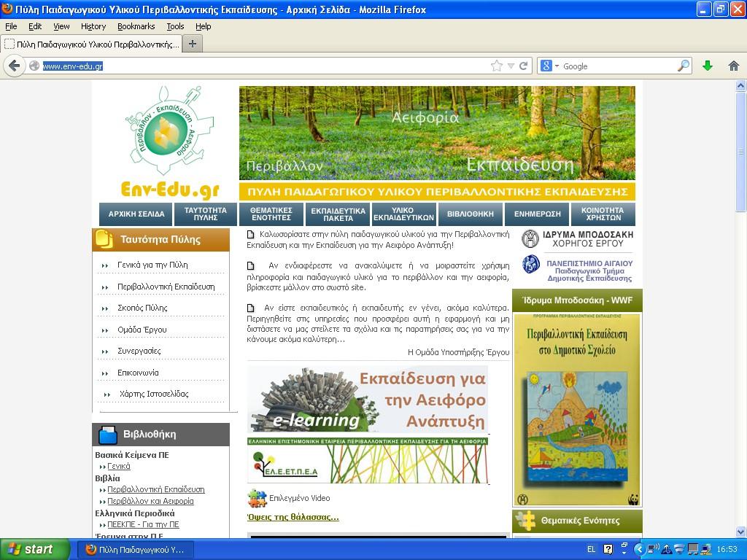Open the View menu
747x560 pixels.
(x=61, y=26)
